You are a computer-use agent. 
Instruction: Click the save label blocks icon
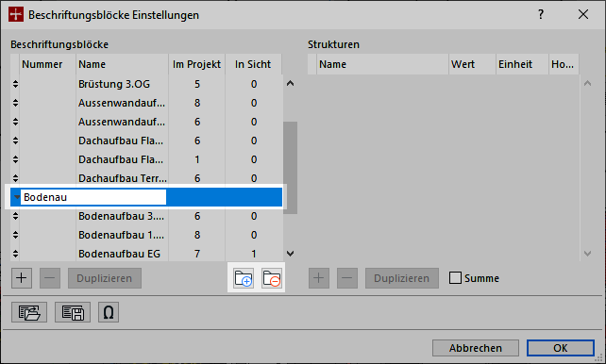[73, 312]
